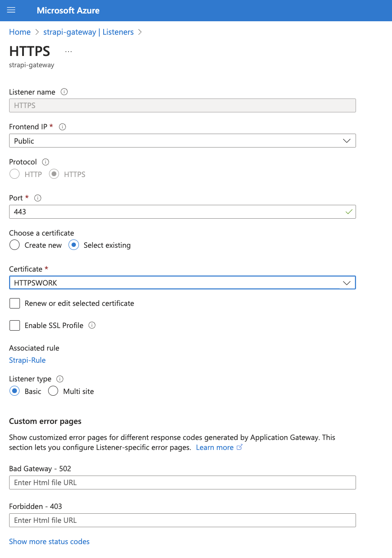Open the Strapi-Rule associated rule
The width and height of the screenshot is (392, 558).
(27, 360)
